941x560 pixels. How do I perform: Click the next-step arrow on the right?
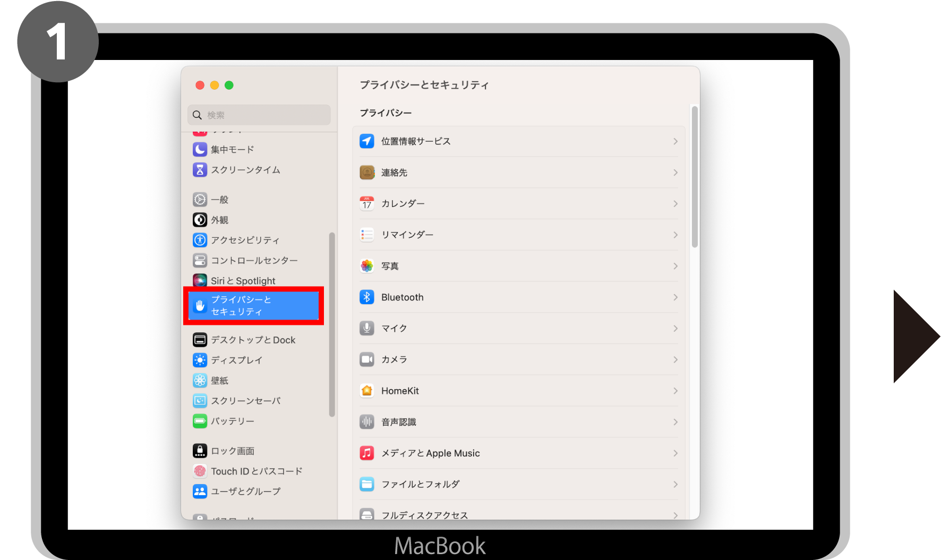point(914,336)
